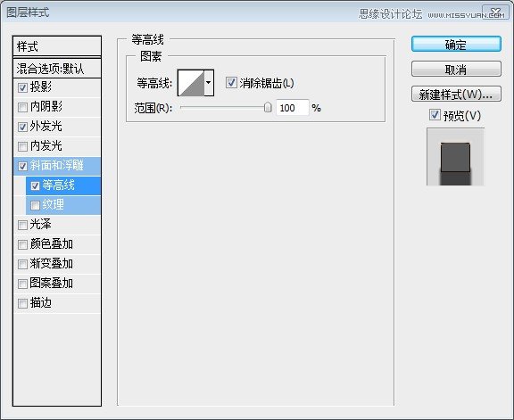This screenshot has height=420, width=514.
Task: Enable the 渐变叠加 checkbox
Action: (x=22, y=264)
